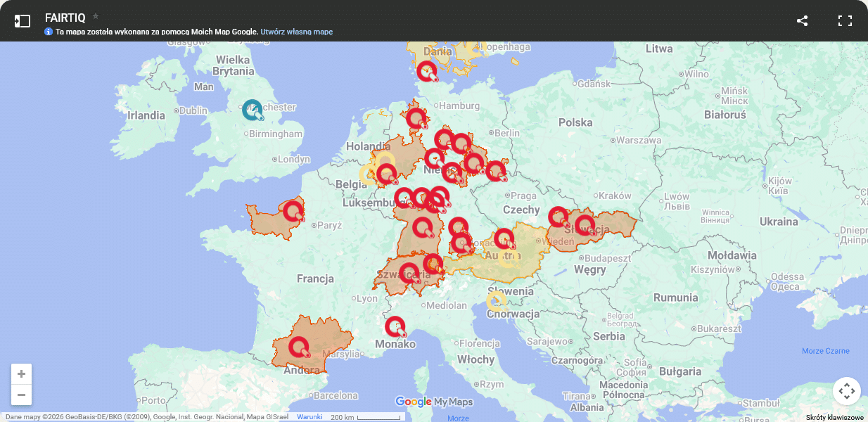
Task: Click the map camera controls button
Action: [846, 391]
